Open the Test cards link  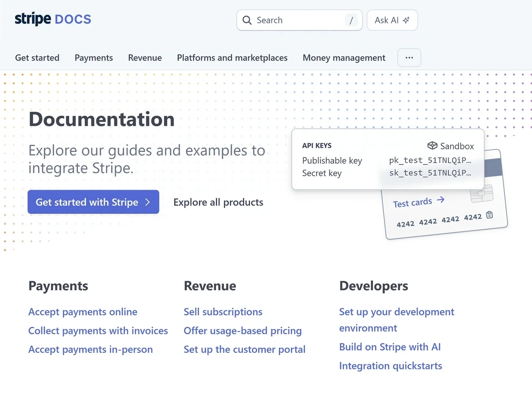(419, 202)
